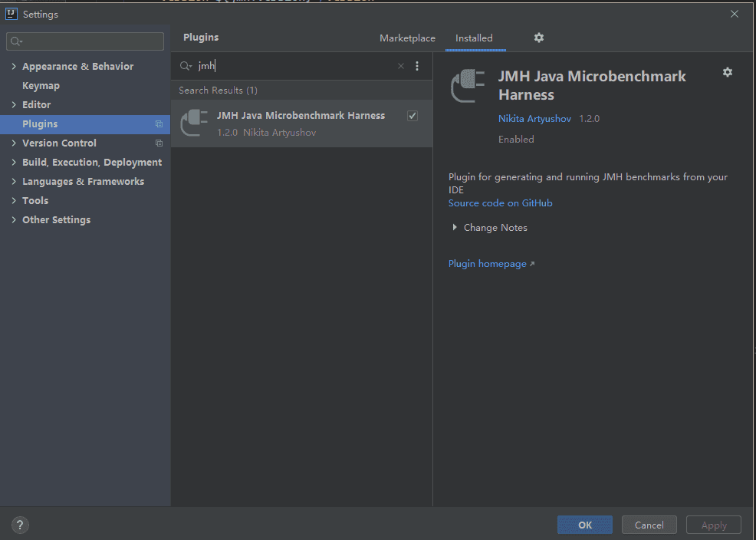Screen dimensions: 756x540
Task: Expand the Change Notes disclosure triangle
Action: pyautogui.click(x=454, y=227)
